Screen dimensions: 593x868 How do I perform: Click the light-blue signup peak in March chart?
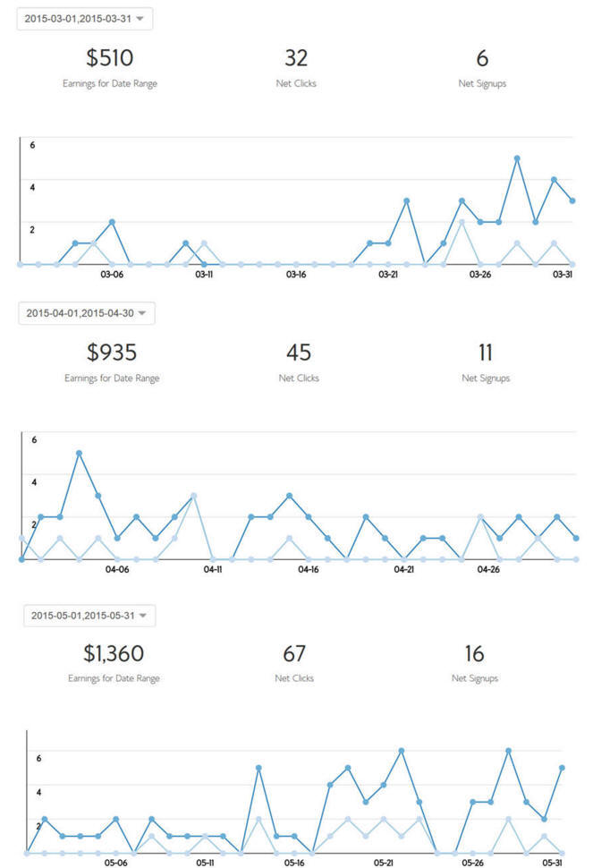tap(462, 222)
